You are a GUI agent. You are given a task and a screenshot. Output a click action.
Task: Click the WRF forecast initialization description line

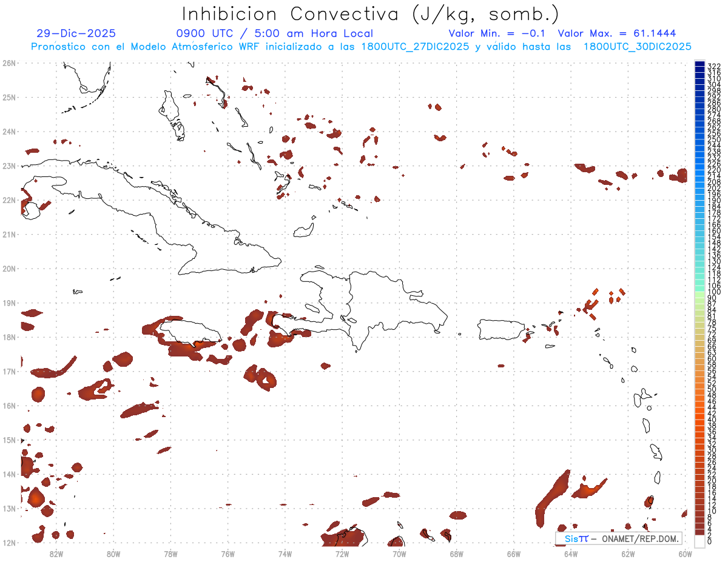(x=362, y=47)
